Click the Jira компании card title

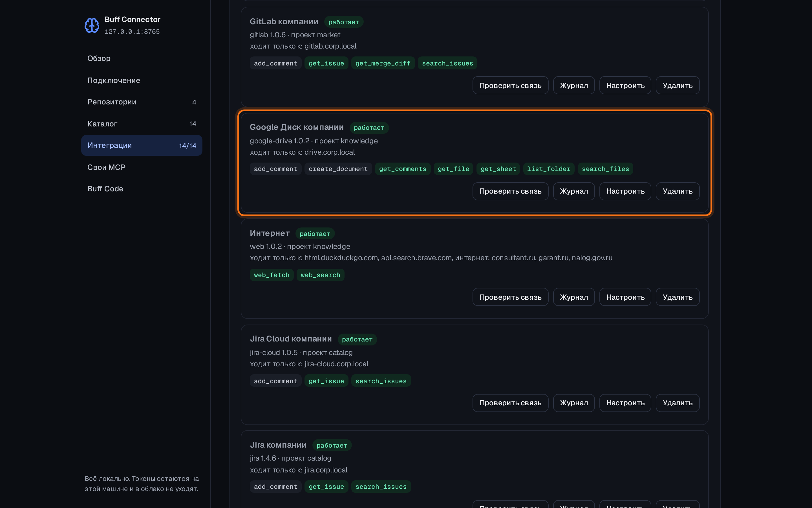point(278,445)
